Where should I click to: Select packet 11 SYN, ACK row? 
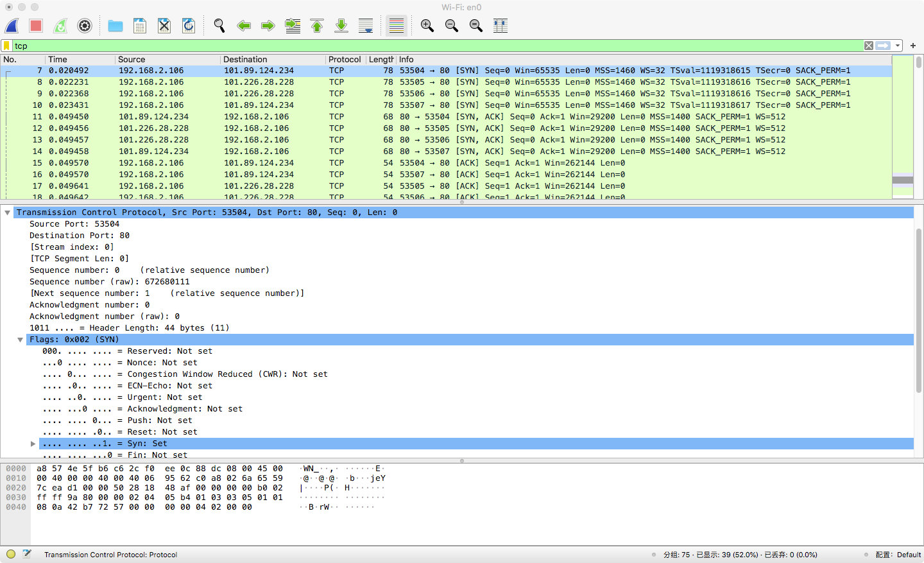(446, 117)
